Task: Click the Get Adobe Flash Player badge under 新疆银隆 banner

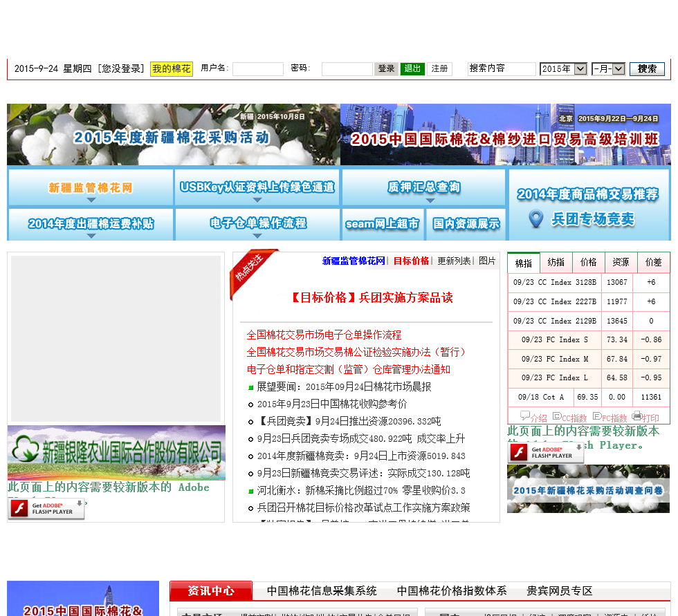Action: coord(46,508)
